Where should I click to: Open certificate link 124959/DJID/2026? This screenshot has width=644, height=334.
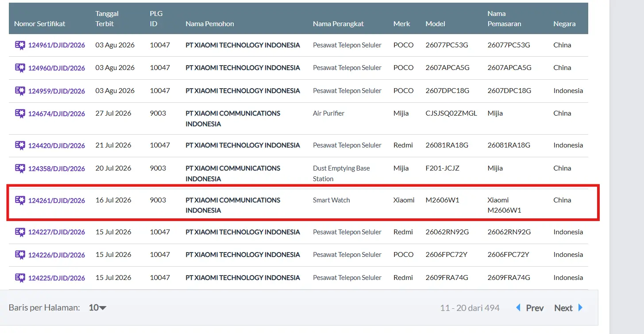click(x=57, y=91)
